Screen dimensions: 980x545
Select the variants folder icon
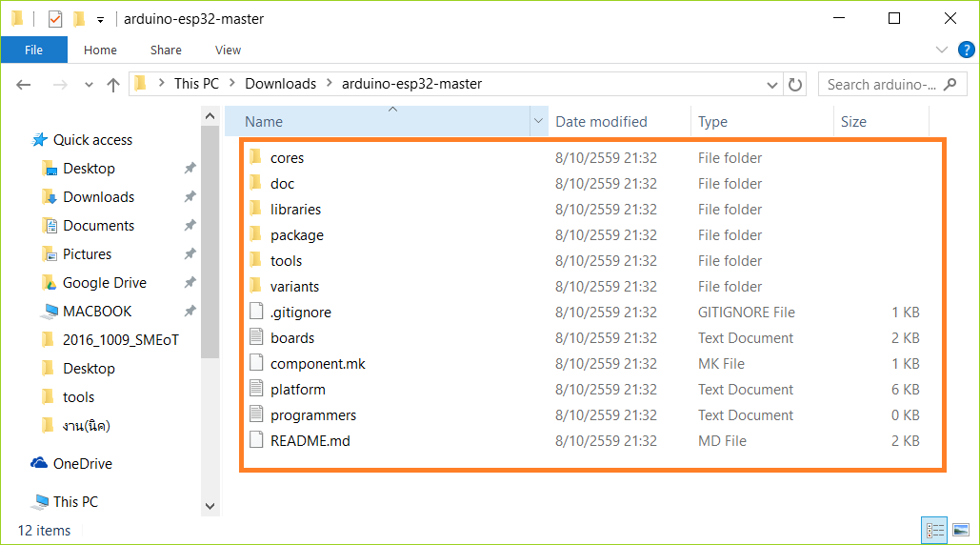point(255,286)
